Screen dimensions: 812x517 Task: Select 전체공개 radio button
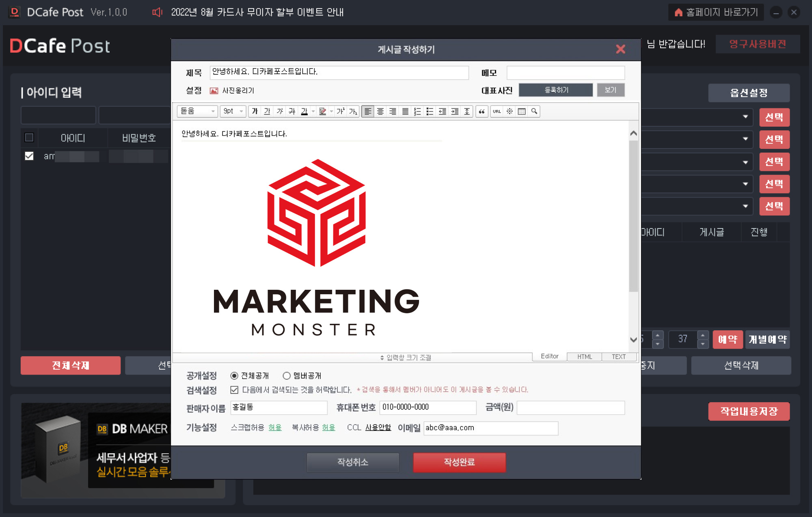click(x=234, y=376)
